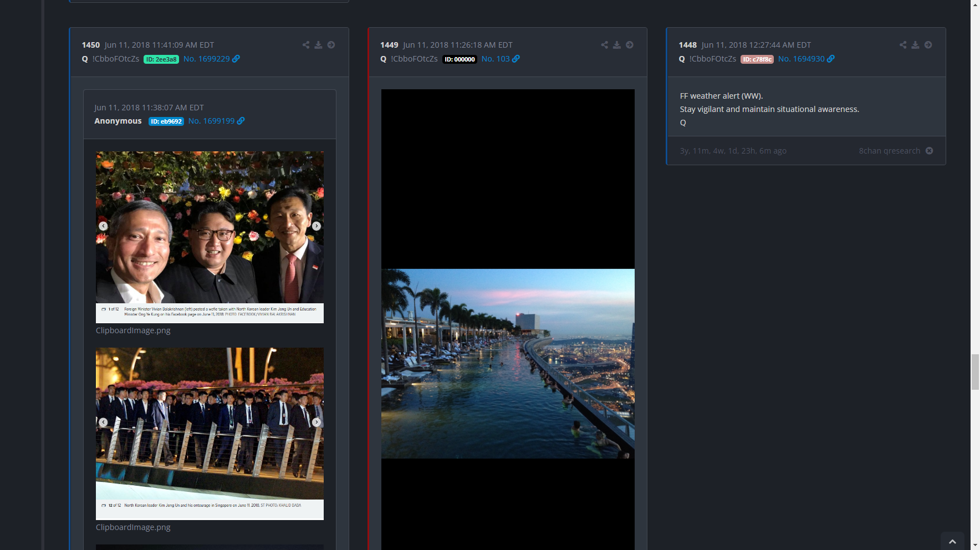980x550 pixels.
Task: Click first ClipboardImage.png filename
Action: (133, 330)
